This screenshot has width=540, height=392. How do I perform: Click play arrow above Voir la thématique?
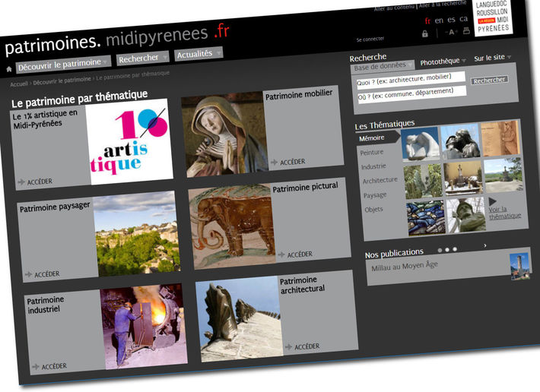click(x=492, y=201)
